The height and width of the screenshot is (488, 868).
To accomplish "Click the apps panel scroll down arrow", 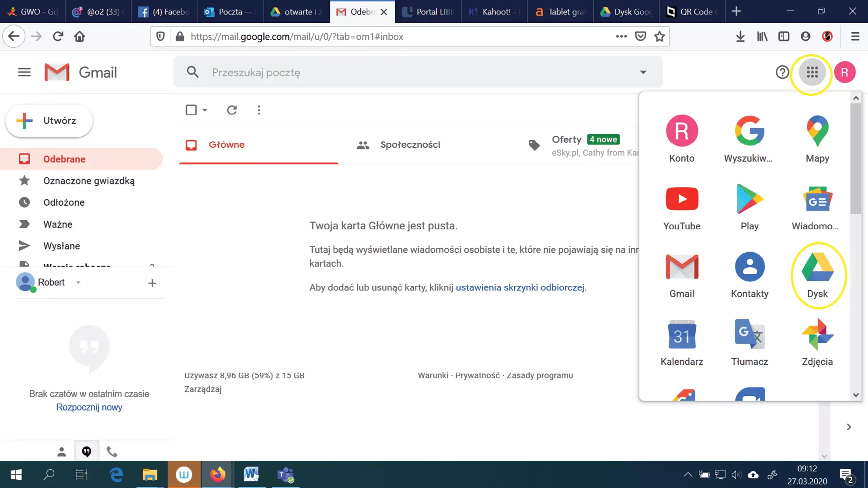I will (x=856, y=395).
